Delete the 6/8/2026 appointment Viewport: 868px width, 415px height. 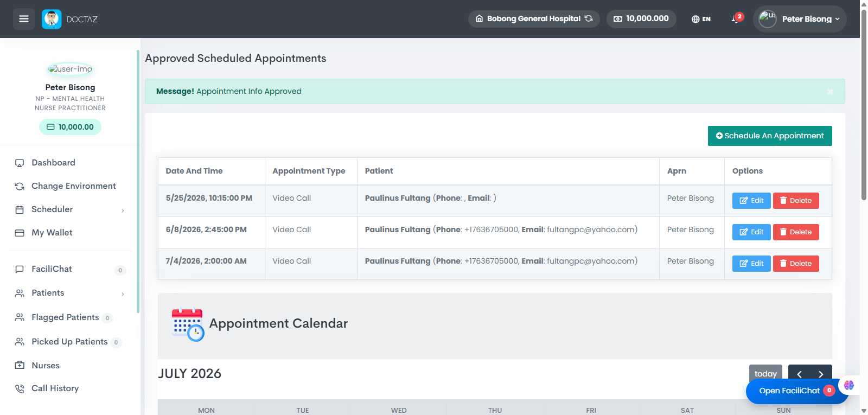point(796,232)
